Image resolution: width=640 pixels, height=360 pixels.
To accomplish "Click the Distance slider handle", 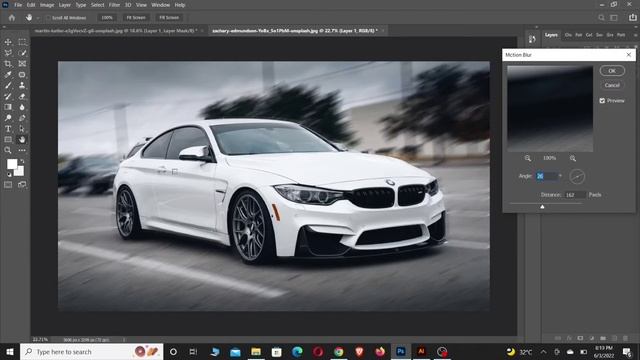I will (x=542, y=207).
